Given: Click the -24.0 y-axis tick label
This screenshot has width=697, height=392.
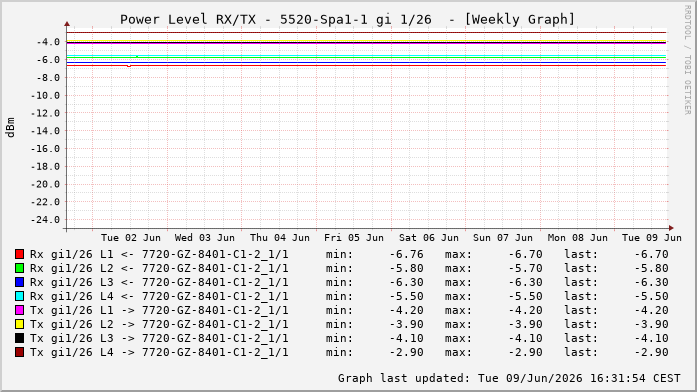Looking at the screenshot, I should [45, 220].
